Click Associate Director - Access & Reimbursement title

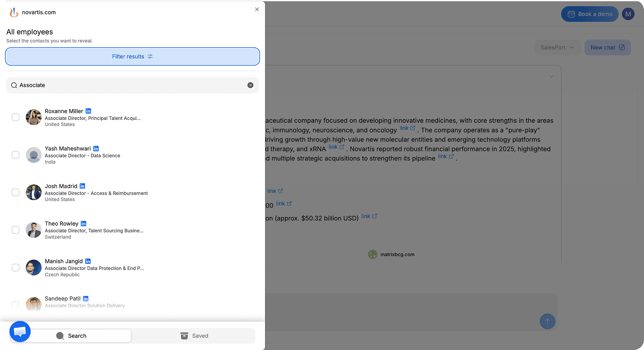[x=96, y=193]
